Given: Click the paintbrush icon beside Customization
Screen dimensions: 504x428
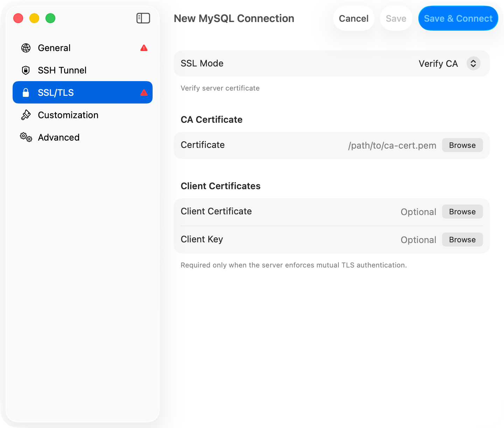Looking at the screenshot, I should point(26,115).
